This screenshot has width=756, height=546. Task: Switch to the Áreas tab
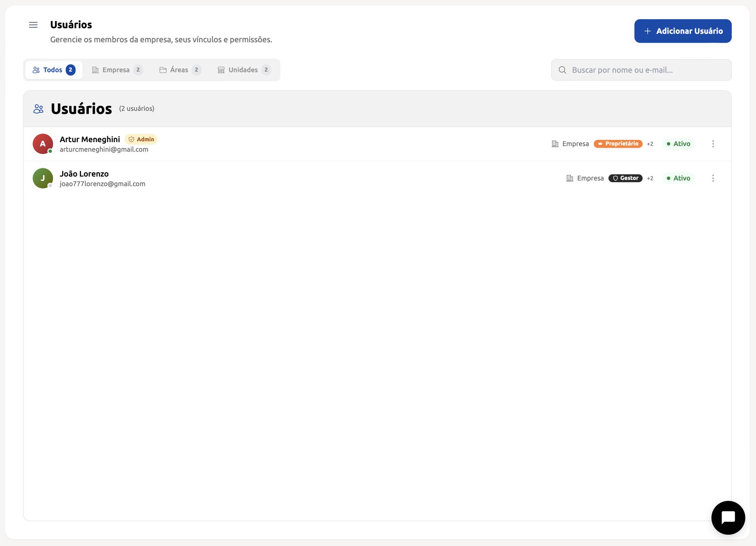pyautogui.click(x=180, y=70)
